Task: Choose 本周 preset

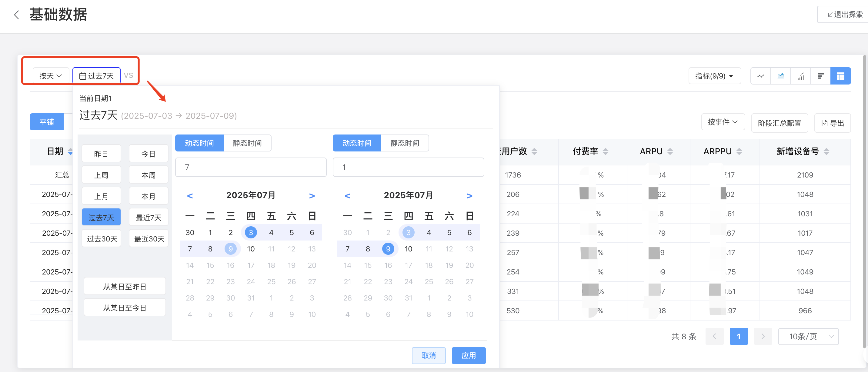Action: 148,175
